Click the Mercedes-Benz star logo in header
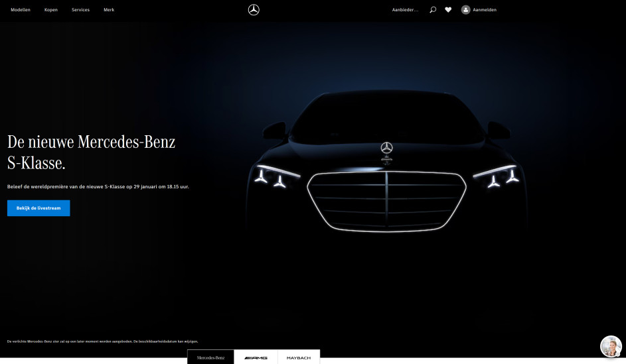The width and height of the screenshot is (626, 364). [254, 10]
